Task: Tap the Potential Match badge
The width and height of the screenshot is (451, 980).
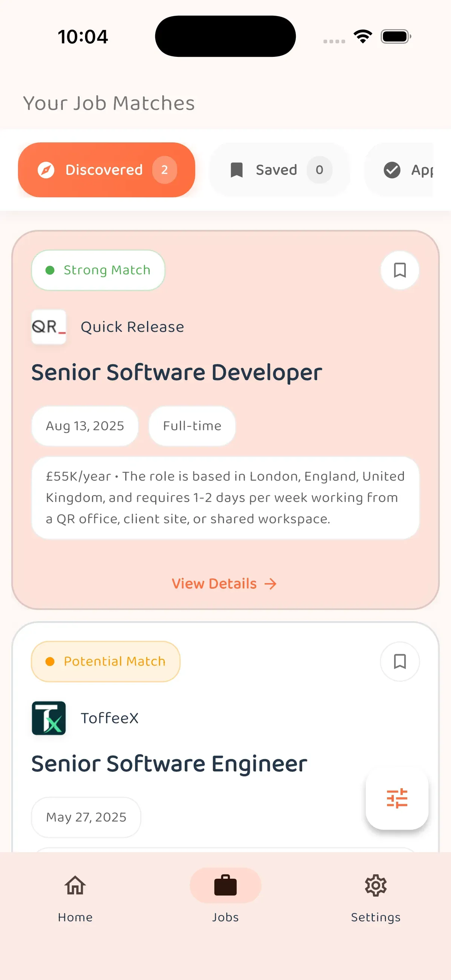Action: (105, 661)
